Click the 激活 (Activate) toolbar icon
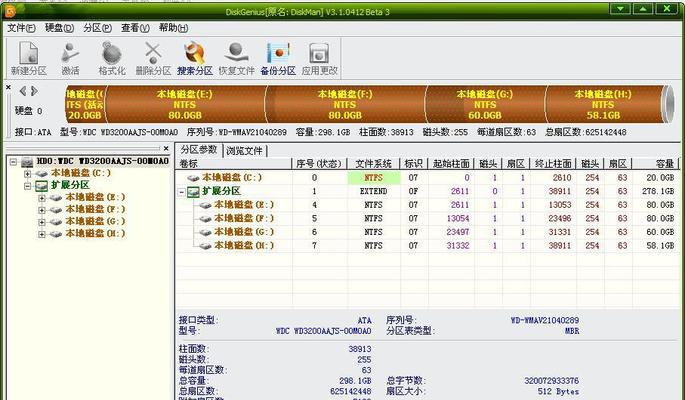The width and height of the screenshot is (685, 400). pos(70,58)
